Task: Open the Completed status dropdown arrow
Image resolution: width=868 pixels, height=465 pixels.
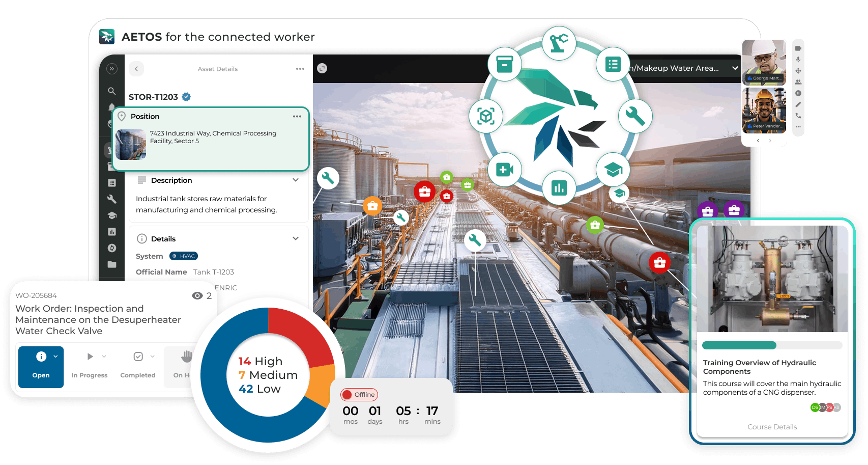Action: (x=152, y=357)
